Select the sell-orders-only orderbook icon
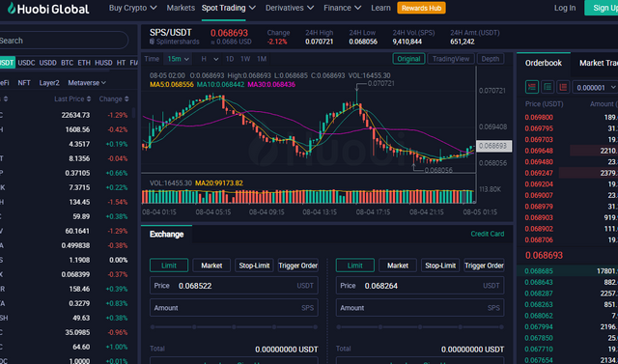This screenshot has height=364, width=618. (x=563, y=87)
